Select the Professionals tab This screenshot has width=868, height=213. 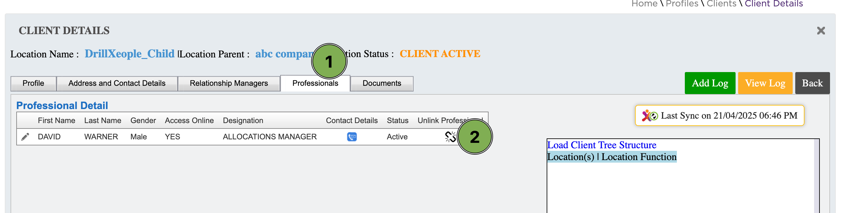(x=315, y=83)
